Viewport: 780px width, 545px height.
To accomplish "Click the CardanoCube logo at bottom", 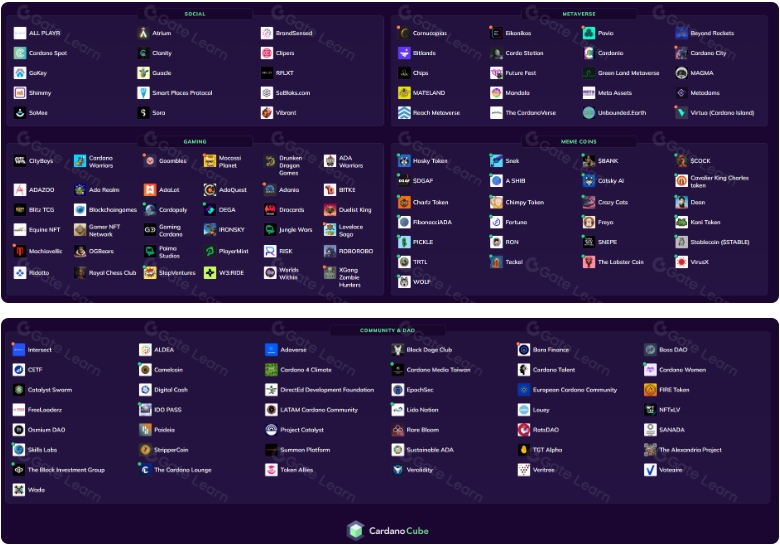I will [388, 531].
